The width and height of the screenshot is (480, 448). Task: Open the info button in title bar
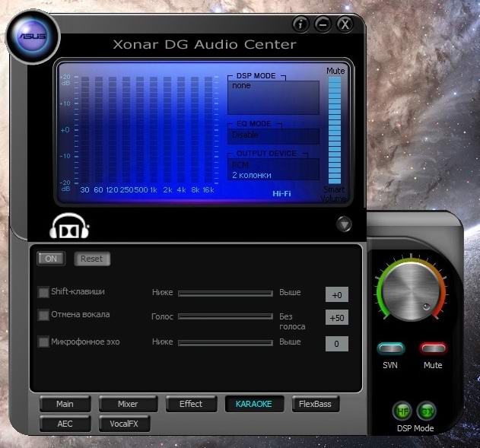coord(300,24)
